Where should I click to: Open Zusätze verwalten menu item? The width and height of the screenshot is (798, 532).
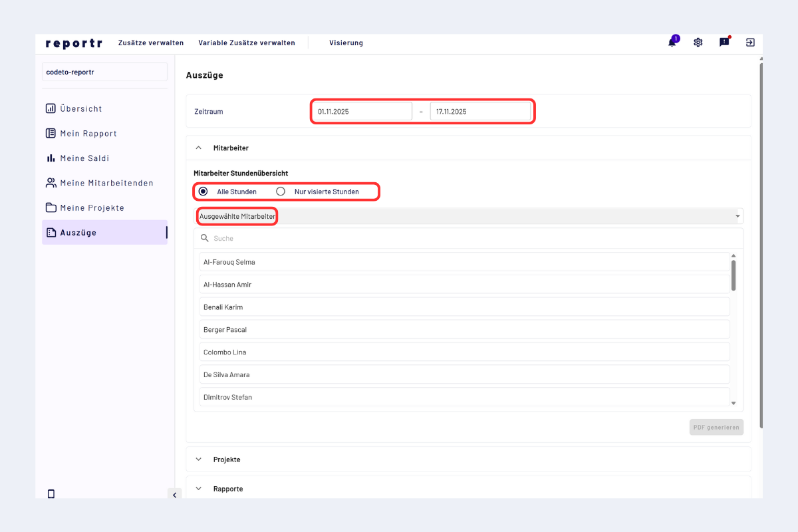coord(151,43)
